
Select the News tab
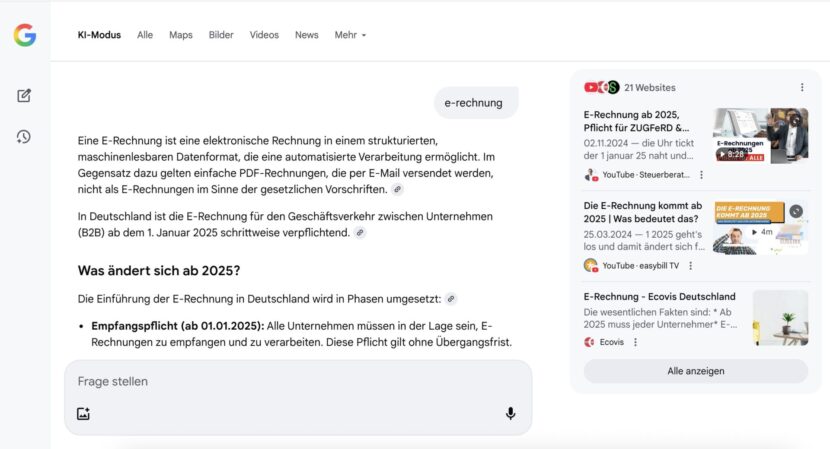pyautogui.click(x=306, y=35)
